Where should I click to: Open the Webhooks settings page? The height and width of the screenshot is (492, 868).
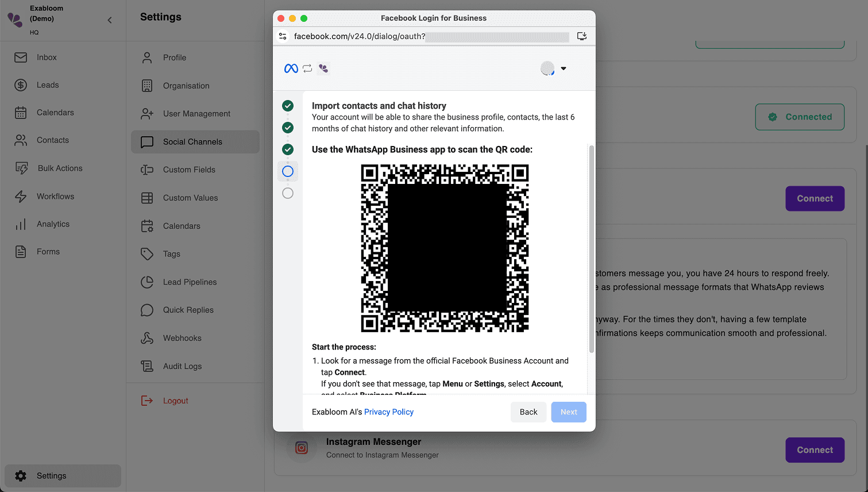click(x=195, y=338)
